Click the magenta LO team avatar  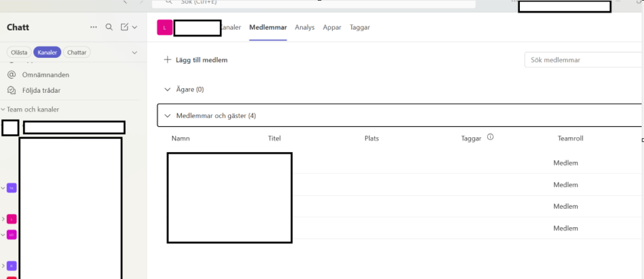(x=11, y=234)
